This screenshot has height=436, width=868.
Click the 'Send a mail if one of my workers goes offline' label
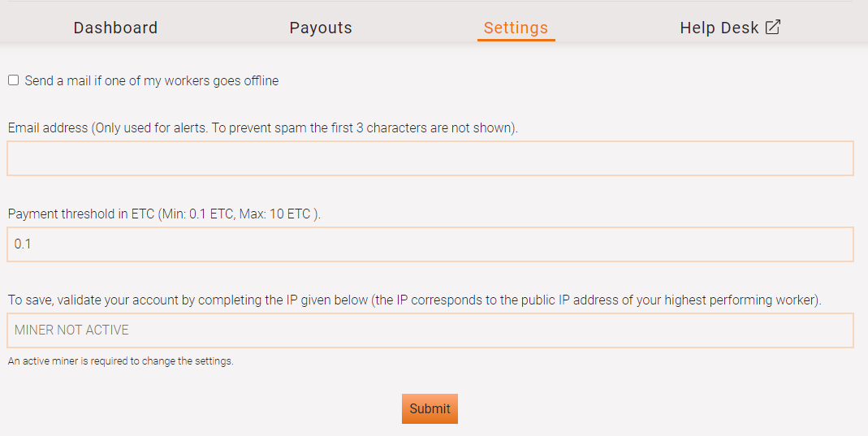click(152, 80)
